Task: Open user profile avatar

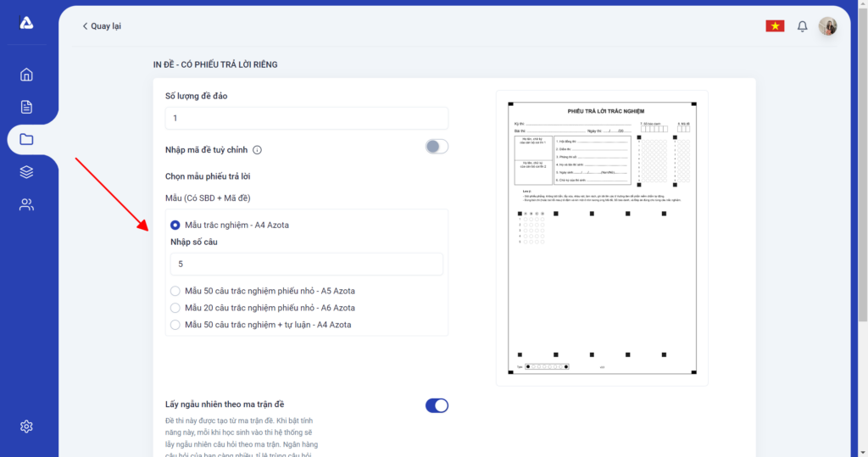Action: 827,26
